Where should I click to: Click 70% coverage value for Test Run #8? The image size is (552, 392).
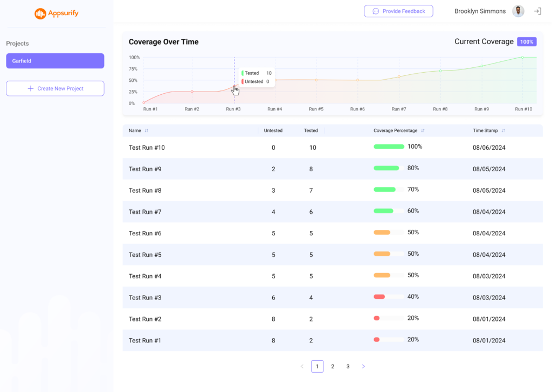point(413,190)
